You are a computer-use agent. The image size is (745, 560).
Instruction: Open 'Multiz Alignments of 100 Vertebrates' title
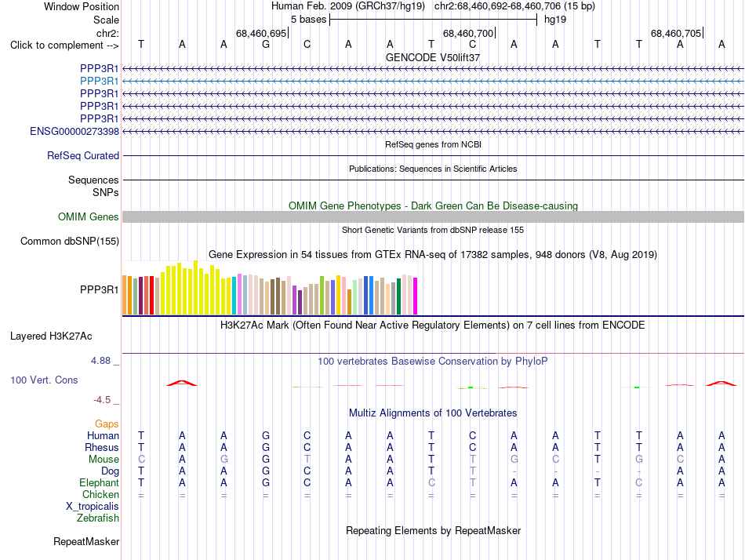[433, 413]
